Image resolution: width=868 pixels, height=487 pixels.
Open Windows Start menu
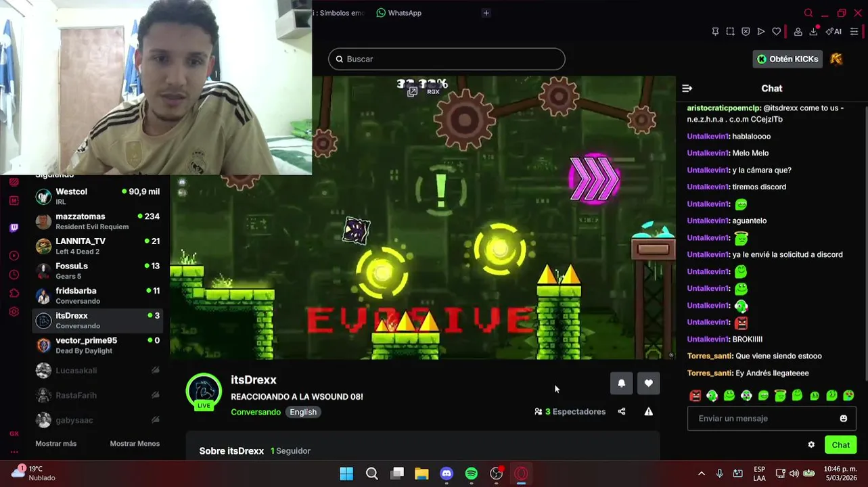click(x=346, y=473)
